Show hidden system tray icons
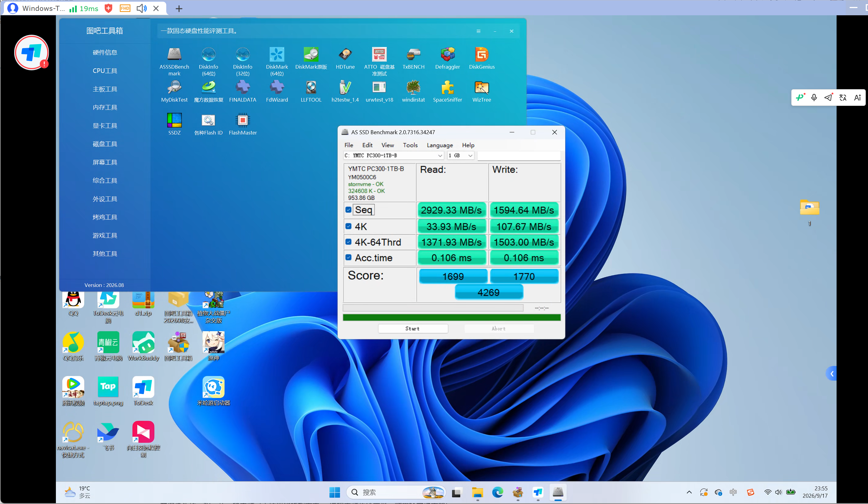 (x=689, y=492)
